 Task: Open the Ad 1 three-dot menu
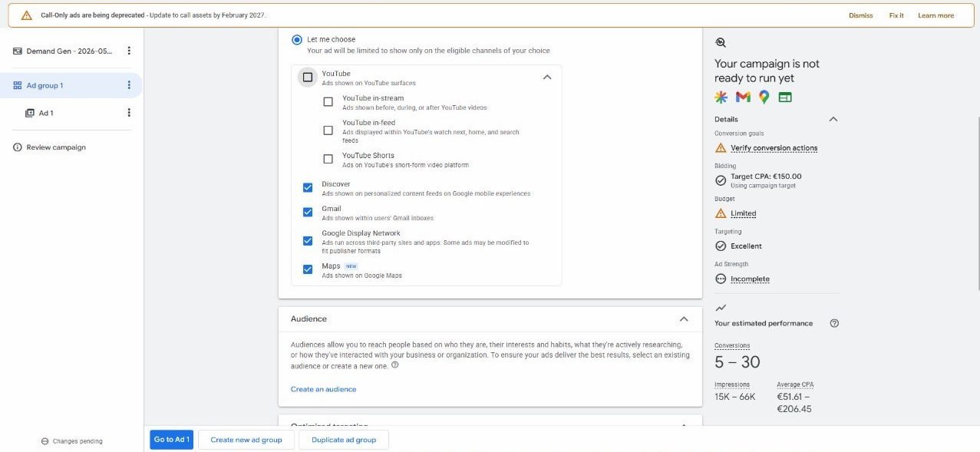click(129, 113)
